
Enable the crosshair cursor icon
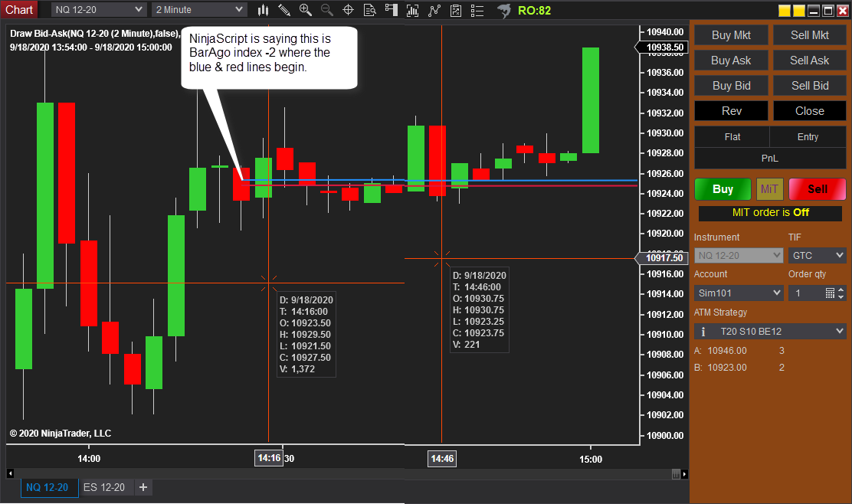pyautogui.click(x=347, y=10)
